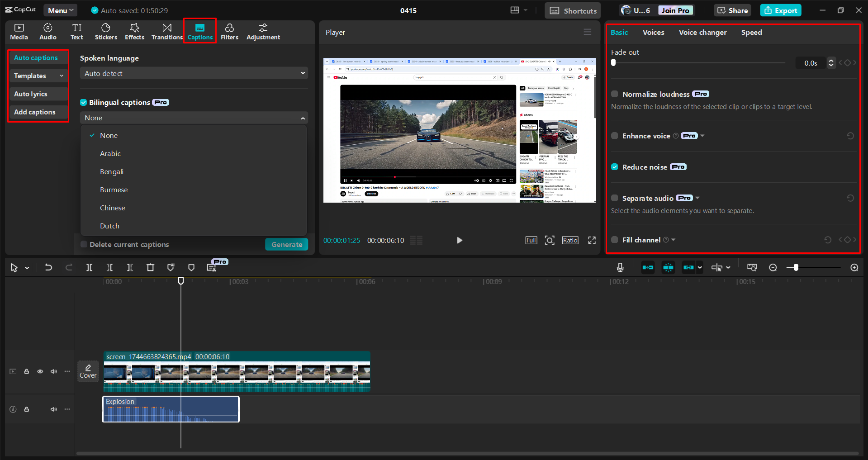Image resolution: width=868 pixels, height=460 pixels.
Task: Uncheck the Bilingual captions checkbox
Action: (x=84, y=102)
